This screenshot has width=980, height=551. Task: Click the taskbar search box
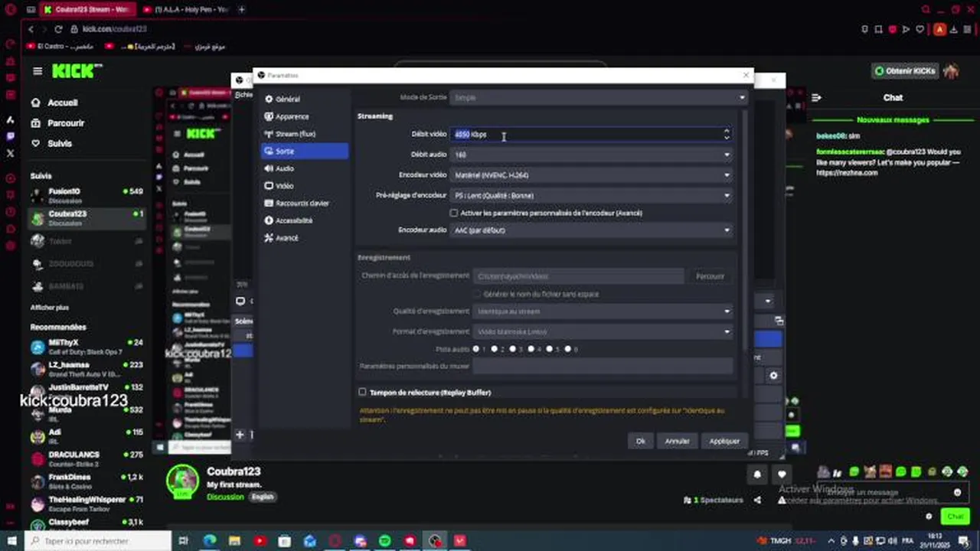[x=98, y=541]
